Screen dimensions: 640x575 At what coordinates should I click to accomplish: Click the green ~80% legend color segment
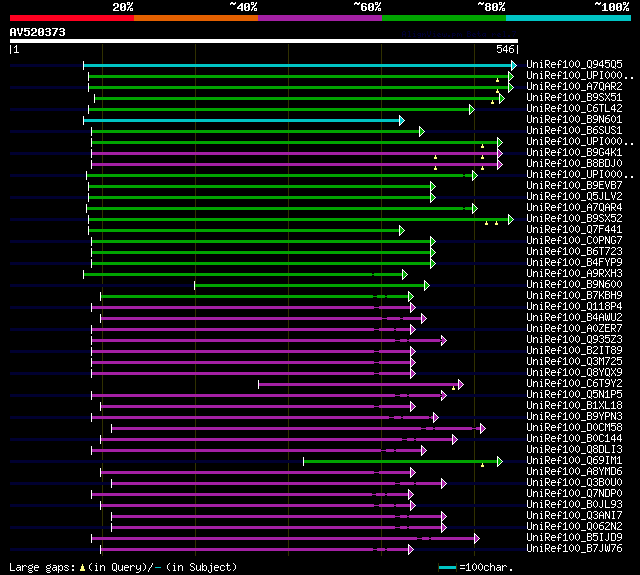click(444, 18)
